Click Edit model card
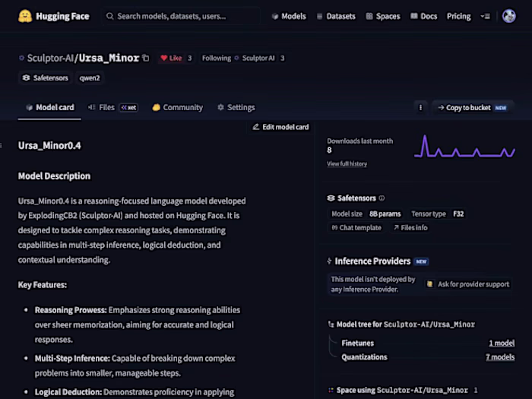The image size is (532, 399). tap(280, 127)
